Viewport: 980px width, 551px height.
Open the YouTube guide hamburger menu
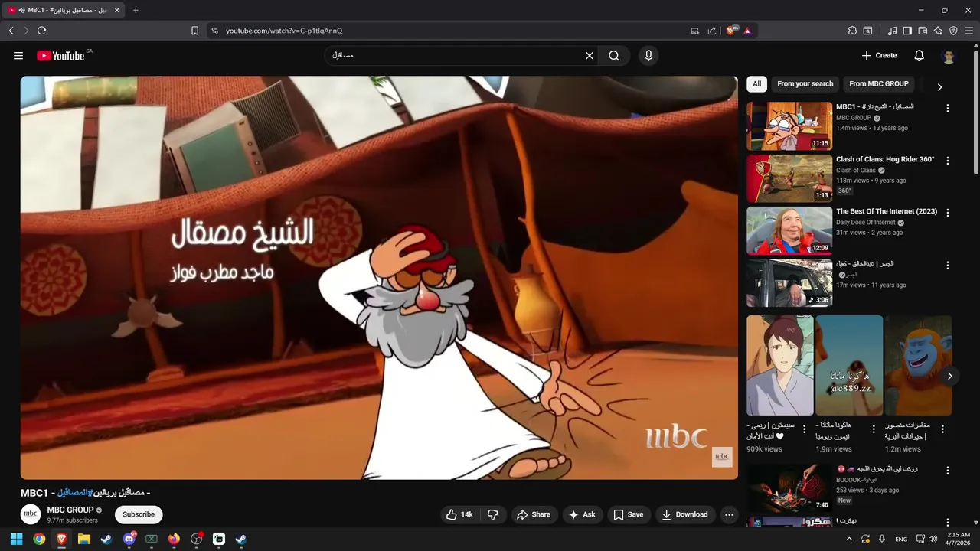[18, 55]
